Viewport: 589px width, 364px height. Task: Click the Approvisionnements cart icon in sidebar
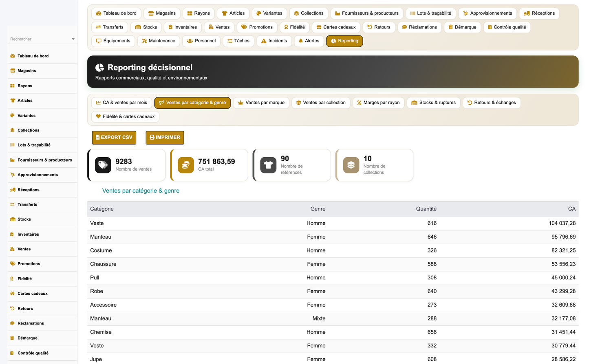13,175
